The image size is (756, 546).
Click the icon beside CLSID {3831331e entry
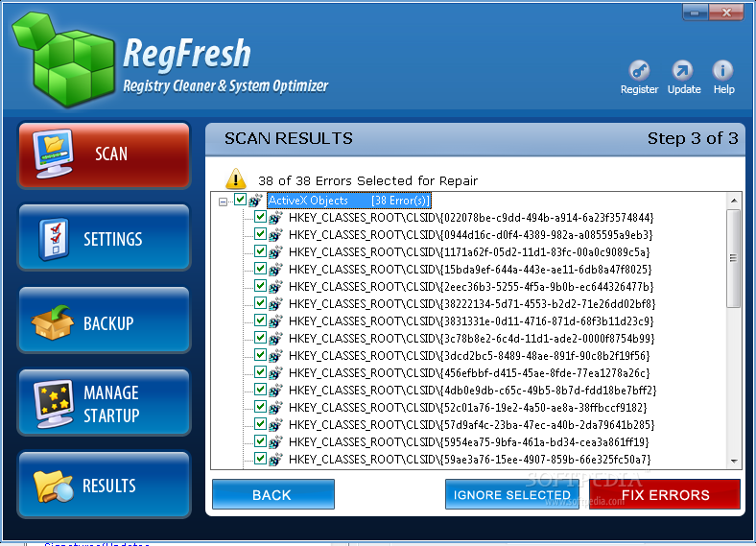[x=275, y=321]
